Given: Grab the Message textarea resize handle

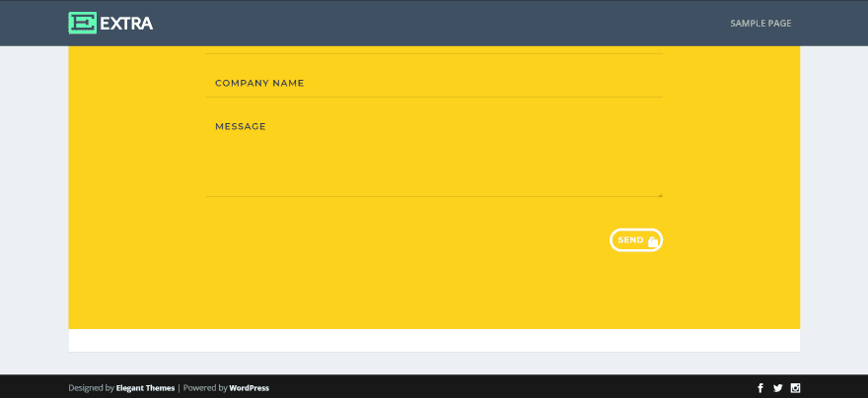Looking at the screenshot, I should click(660, 194).
